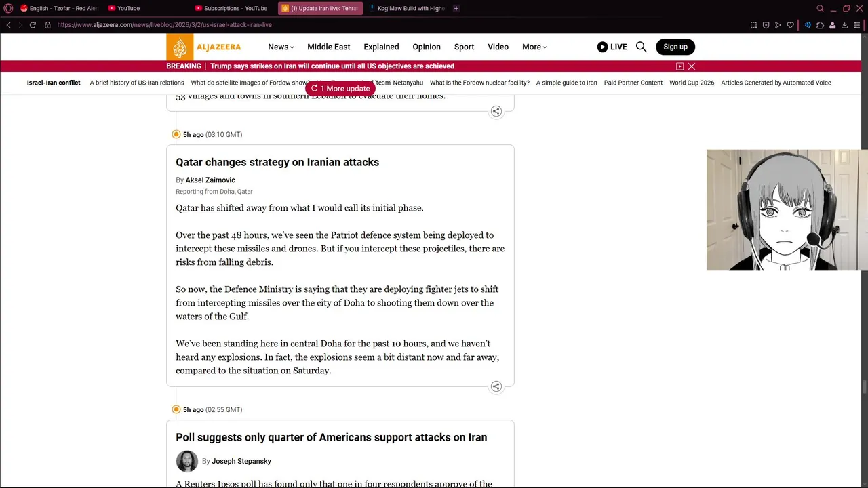The image size is (868, 488).
Task: Go forward using the browser forward arrow
Action: (x=20, y=25)
